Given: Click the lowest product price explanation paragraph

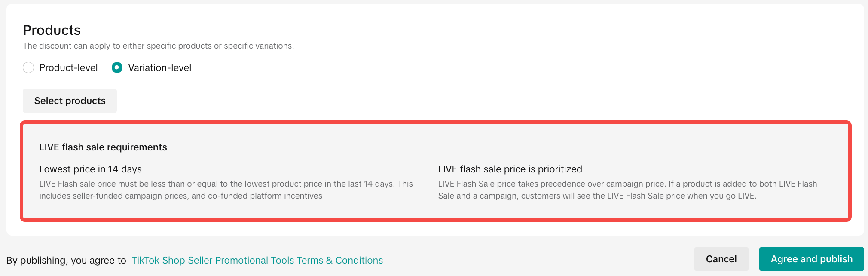Looking at the screenshot, I should tap(226, 184).
